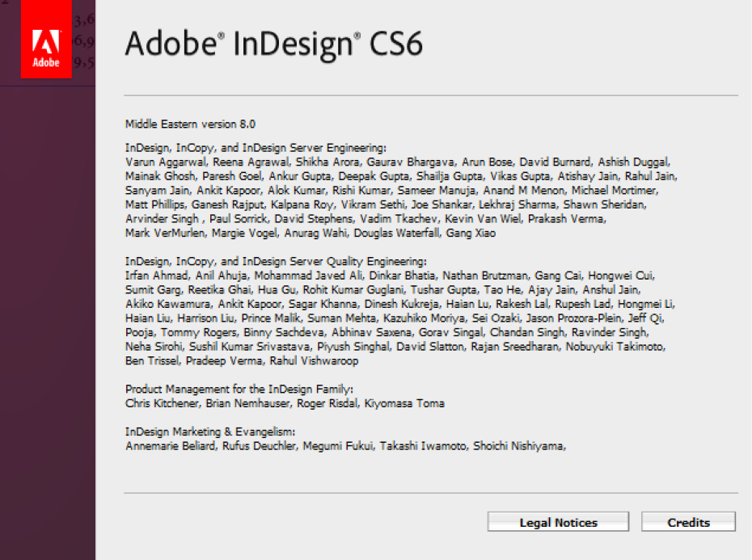Open the Legal Notices
752x560 pixels.
pos(558,522)
